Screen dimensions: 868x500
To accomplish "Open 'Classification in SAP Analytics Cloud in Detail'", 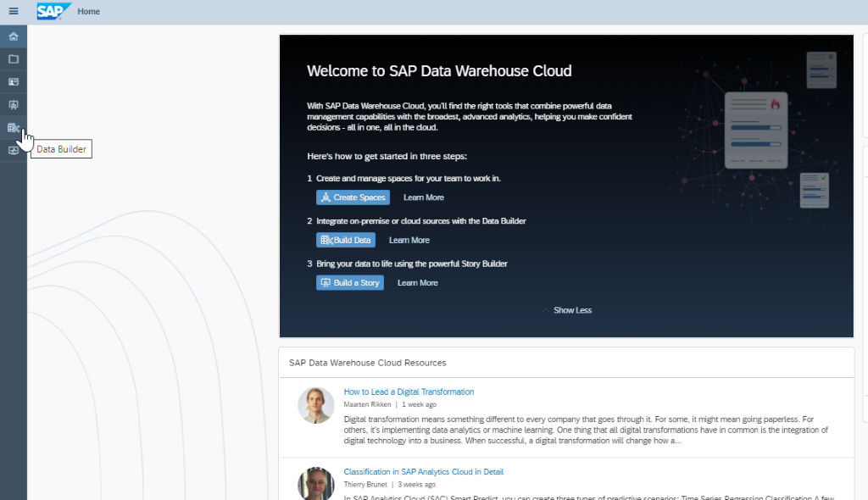I will click(424, 472).
